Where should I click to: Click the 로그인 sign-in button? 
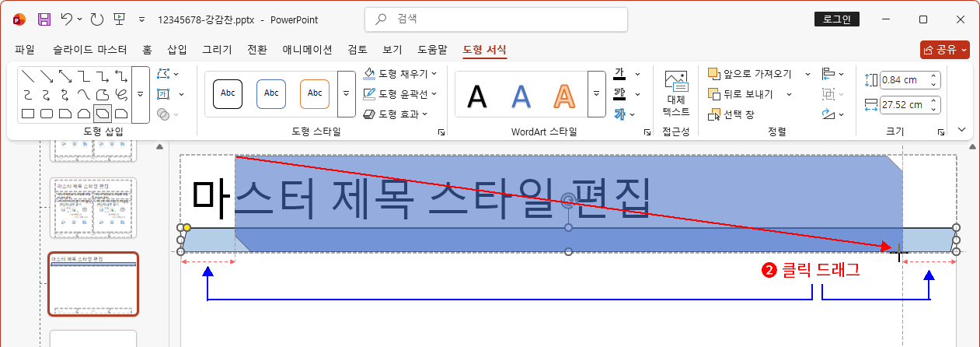836,19
